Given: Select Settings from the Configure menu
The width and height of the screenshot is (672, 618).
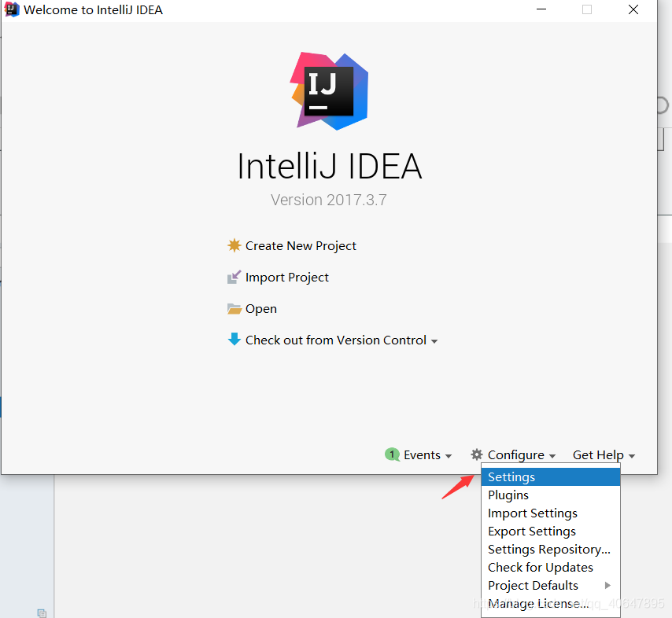Looking at the screenshot, I should 551,476.
